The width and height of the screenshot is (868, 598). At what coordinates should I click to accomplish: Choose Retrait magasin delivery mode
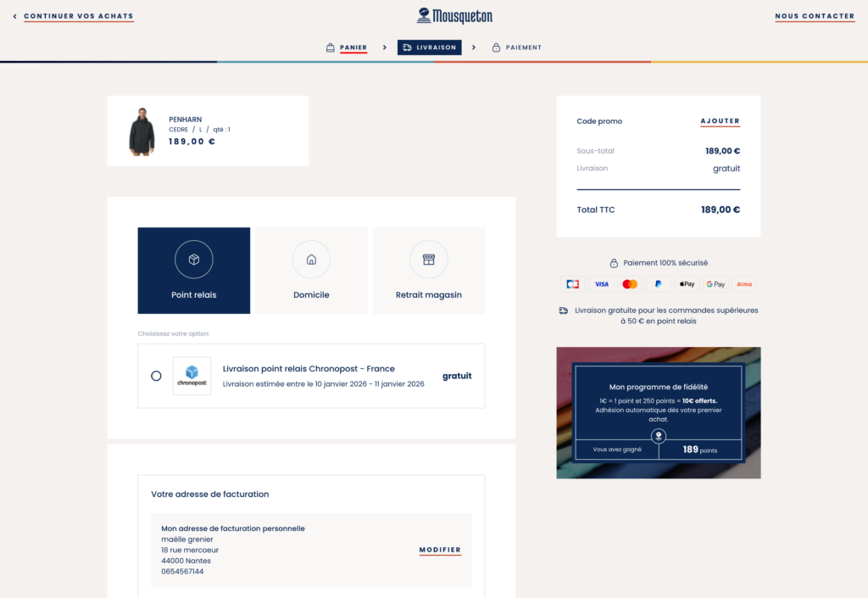pos(429,271)
